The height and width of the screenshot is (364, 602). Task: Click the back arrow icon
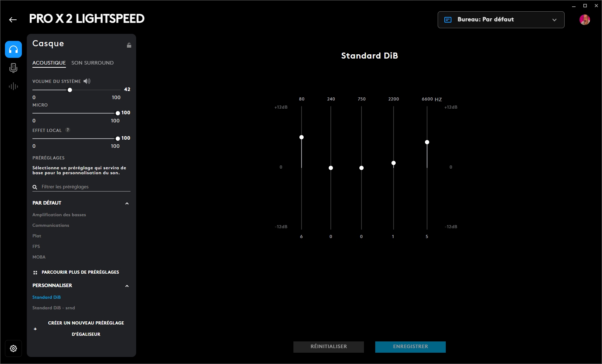coord(13,20)
